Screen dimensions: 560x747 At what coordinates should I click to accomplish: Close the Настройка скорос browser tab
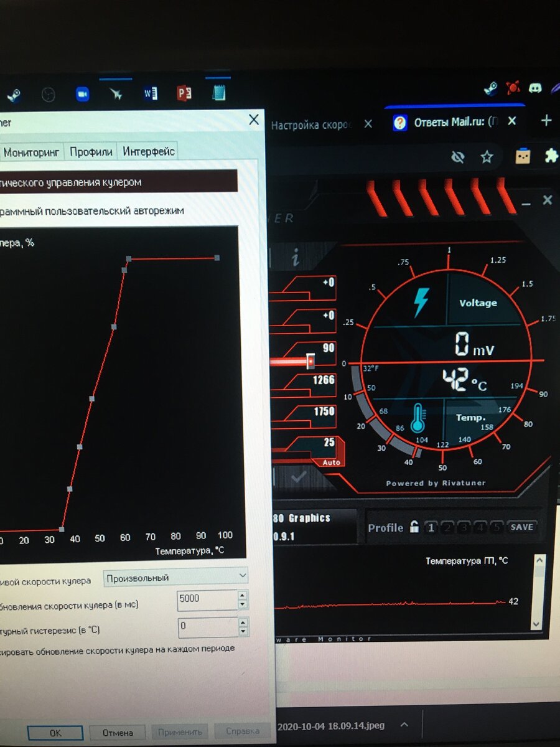(368, 124)
